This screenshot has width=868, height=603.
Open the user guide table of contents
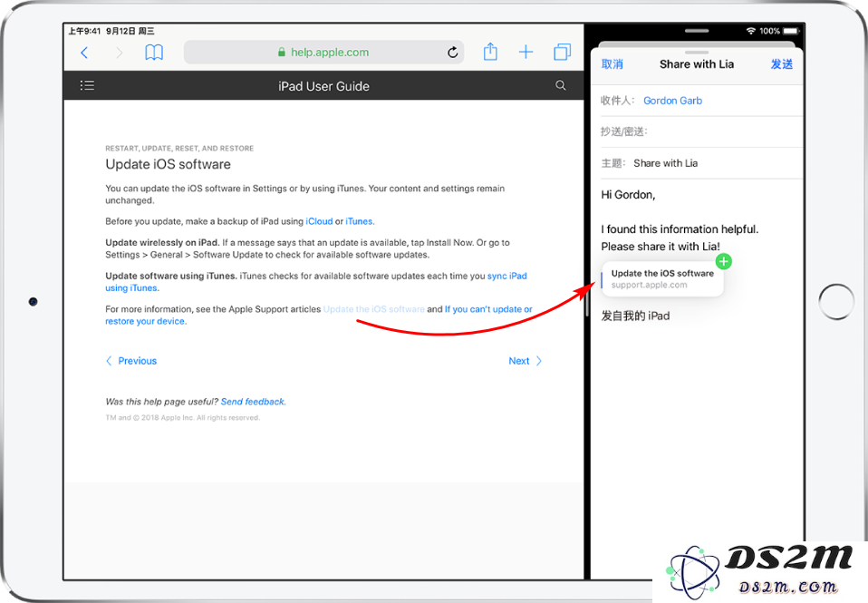point(87,85)
